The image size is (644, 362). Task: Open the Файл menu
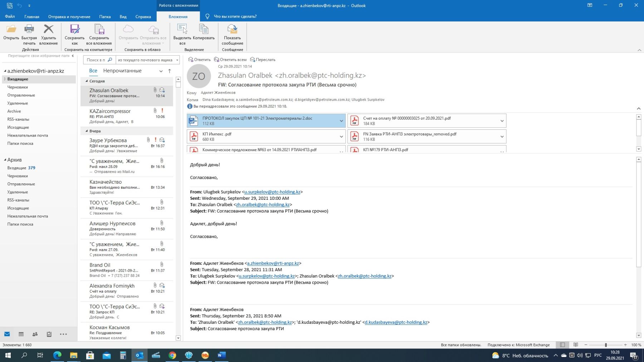pos(10,16)
